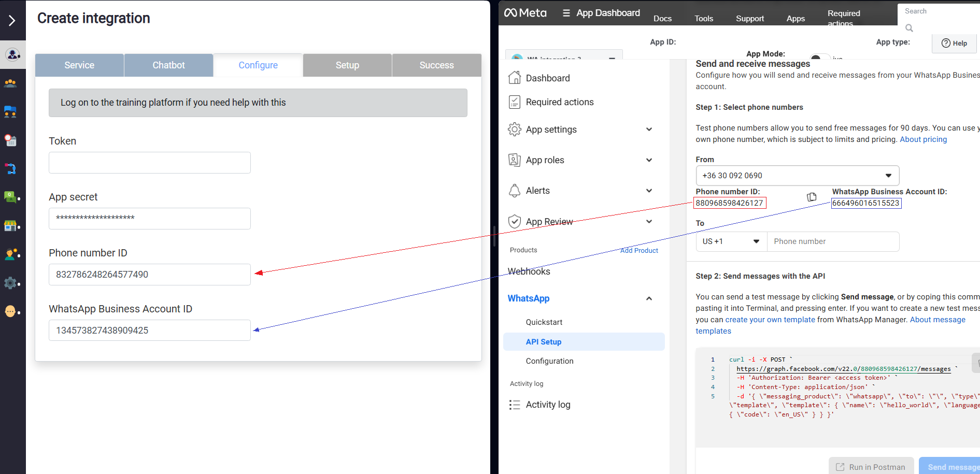Click the About pricing link
This screenshot has height=474, width=980.
[923, 139]
